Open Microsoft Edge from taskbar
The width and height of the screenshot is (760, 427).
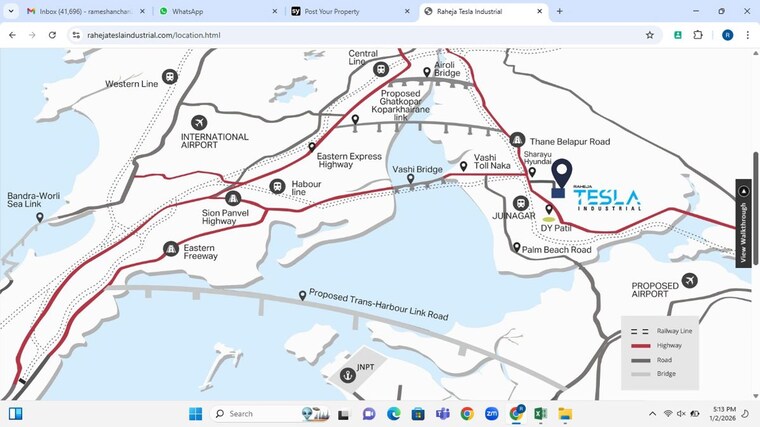(x=394, y=413)
